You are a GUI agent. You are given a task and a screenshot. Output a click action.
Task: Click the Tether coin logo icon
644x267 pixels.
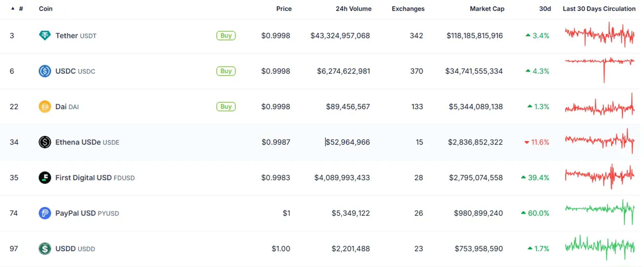coord(45,36)
